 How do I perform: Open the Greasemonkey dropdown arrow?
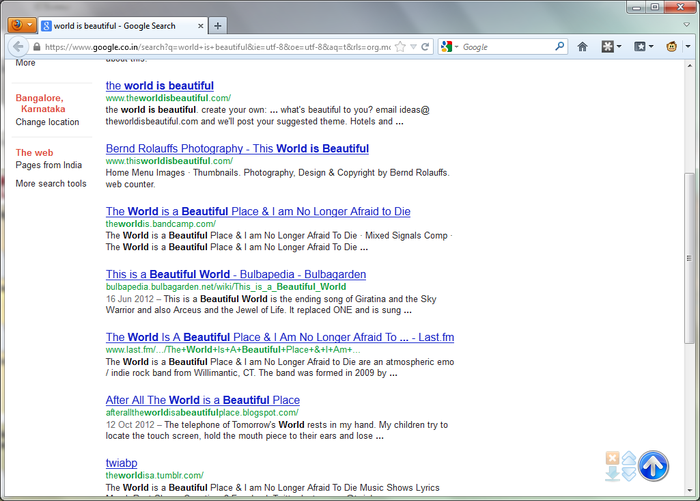(688, 46)
